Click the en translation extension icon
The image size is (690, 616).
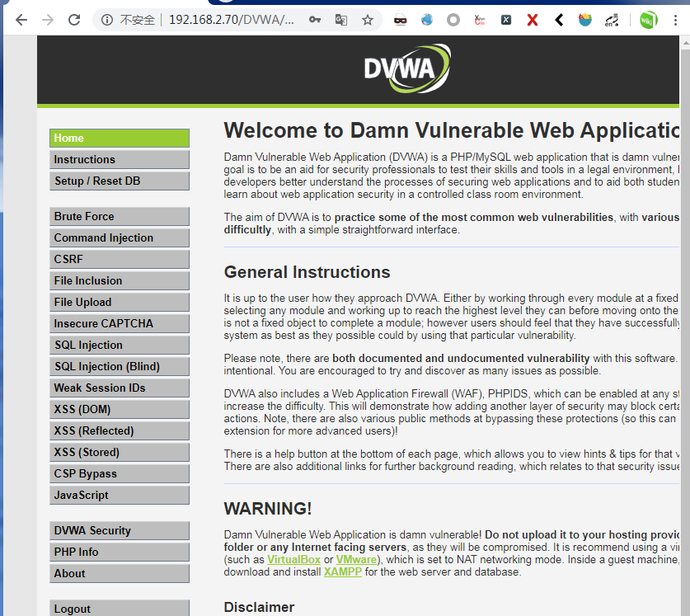[x=611, y=21]
